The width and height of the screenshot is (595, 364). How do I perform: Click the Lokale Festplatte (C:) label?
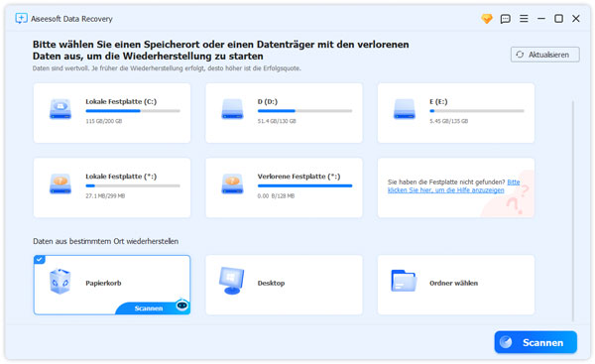tap(121, 101)
